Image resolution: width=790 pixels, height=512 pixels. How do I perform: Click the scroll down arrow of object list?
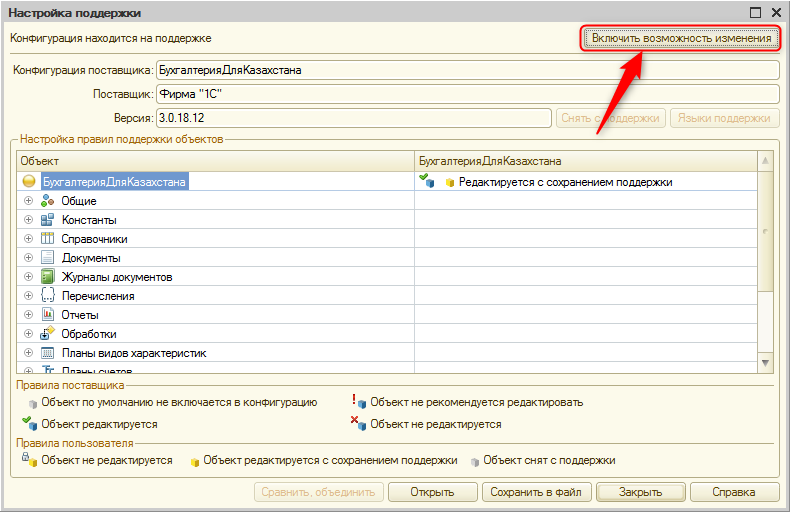[x=766, y=362]
